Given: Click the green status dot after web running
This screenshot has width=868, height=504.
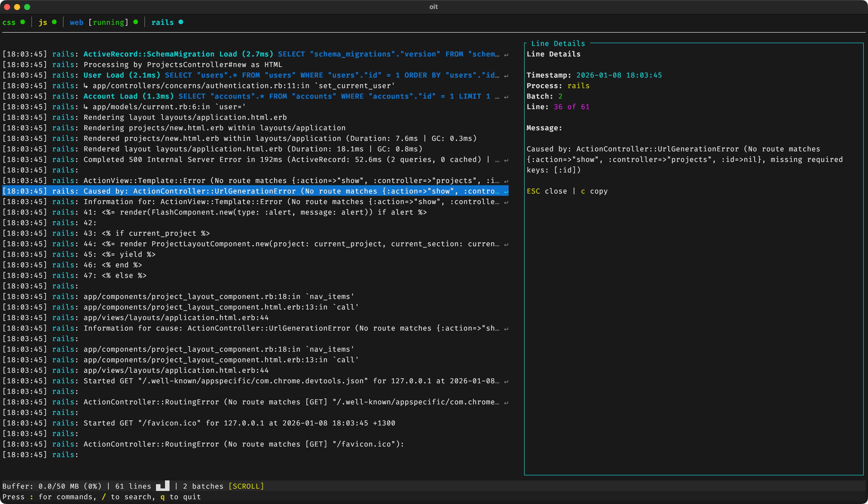Looking at the screenshot, I should click(x=136, y=22).
